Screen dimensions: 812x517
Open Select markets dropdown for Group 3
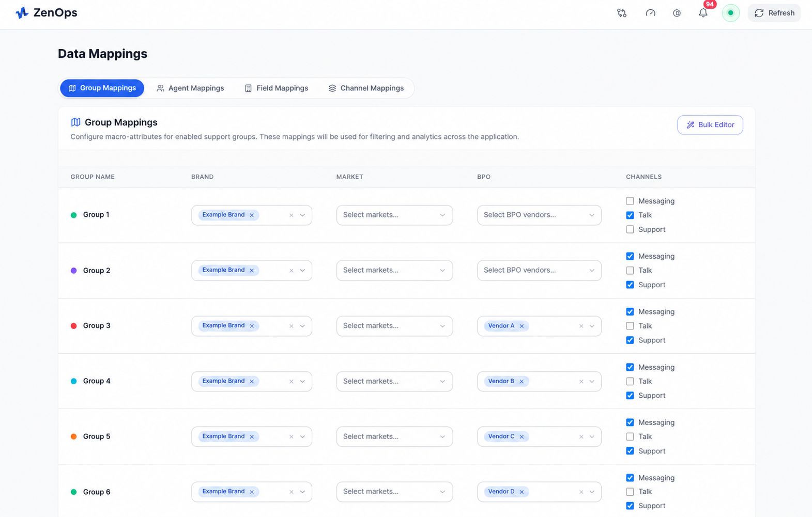point(394,326)
